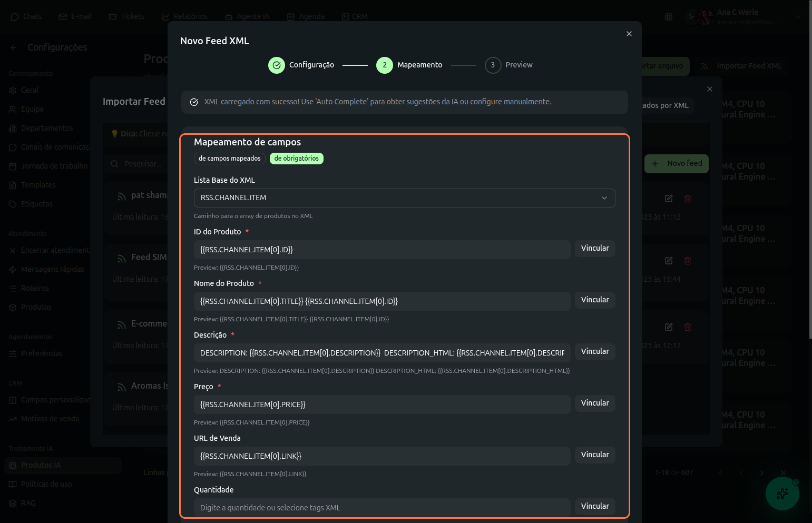Expand the Ana C Werle user menu
The image size is (812, 523).
click(798, 17)
